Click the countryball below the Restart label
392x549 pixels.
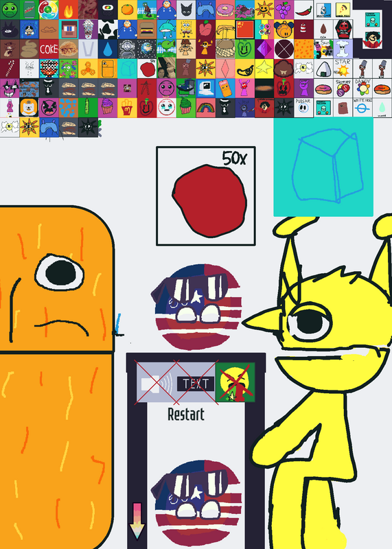(x=197, y=504)
